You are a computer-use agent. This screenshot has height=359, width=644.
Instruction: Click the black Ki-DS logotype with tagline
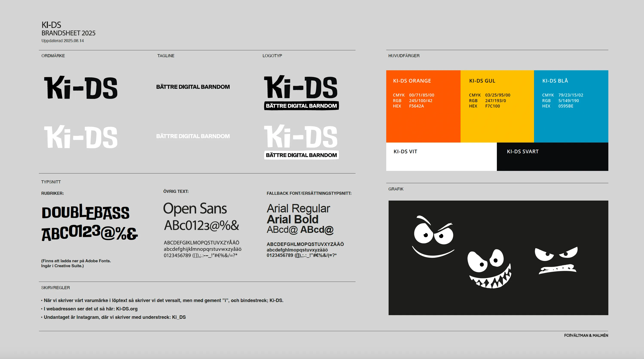301,93
